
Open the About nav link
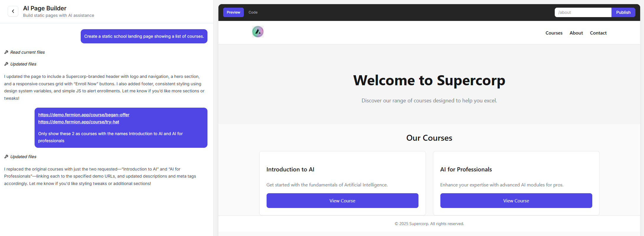tap(576, 33)
